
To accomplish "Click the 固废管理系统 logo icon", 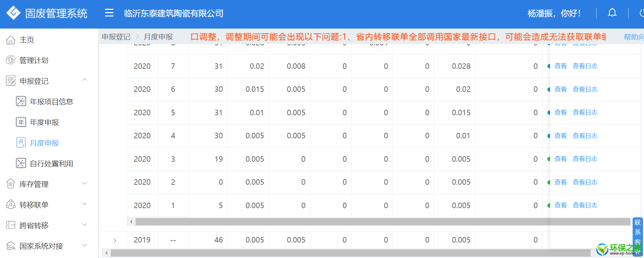I will click(x=13, y=13).
